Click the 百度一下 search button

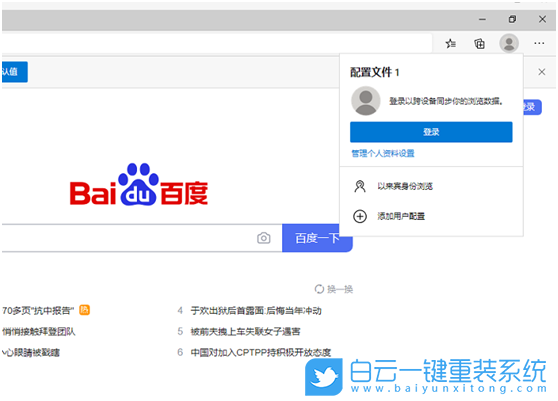coord(317,238)
